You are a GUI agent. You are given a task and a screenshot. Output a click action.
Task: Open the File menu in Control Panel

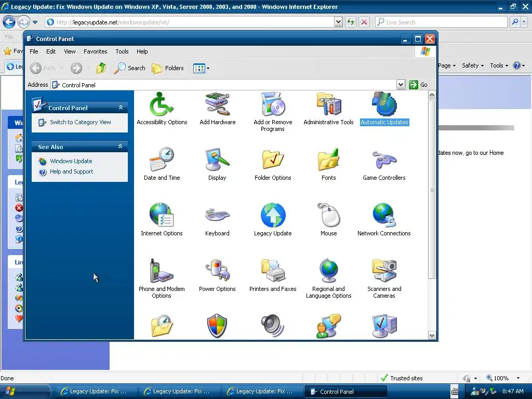(34, 51)
